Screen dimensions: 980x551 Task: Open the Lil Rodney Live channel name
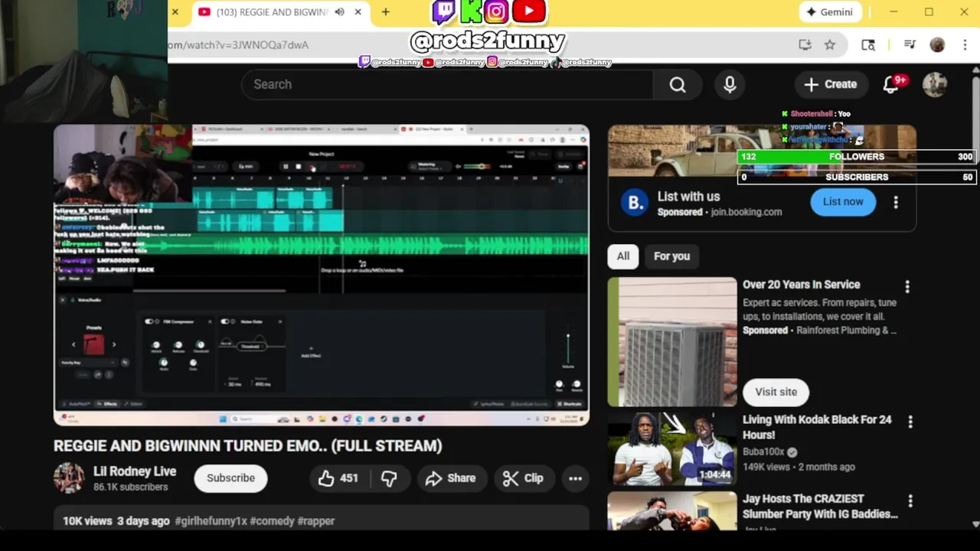click(x=135, y=471)
